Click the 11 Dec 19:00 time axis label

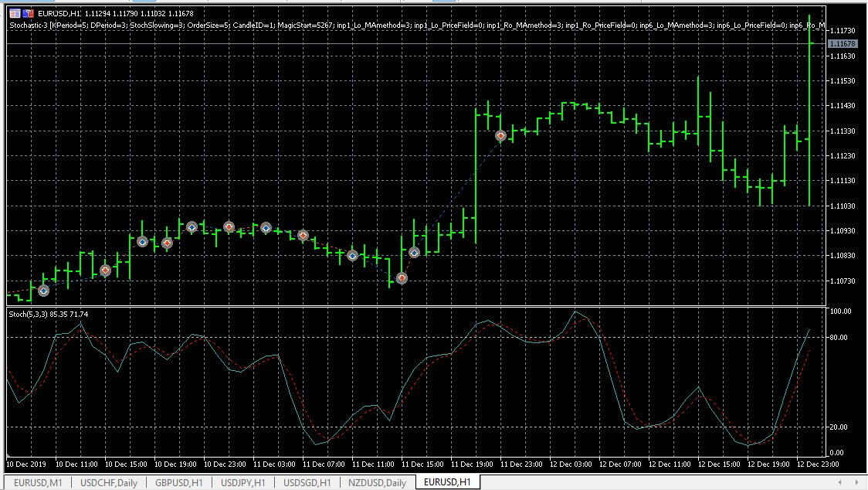coord(472,464)
